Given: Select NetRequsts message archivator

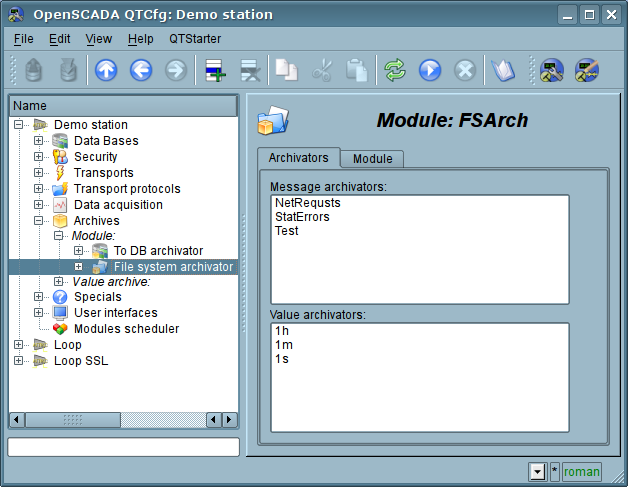Looking at the screenshot, I should pos(308,203).
